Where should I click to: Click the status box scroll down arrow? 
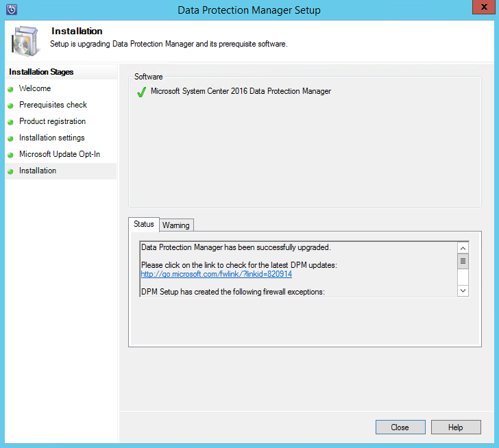pos(463,290)
